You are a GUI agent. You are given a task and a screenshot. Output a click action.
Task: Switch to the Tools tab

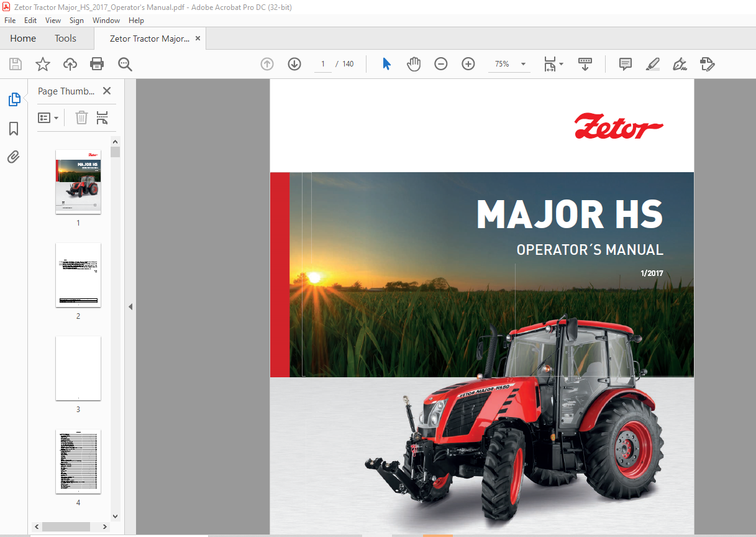coord(65,39)
